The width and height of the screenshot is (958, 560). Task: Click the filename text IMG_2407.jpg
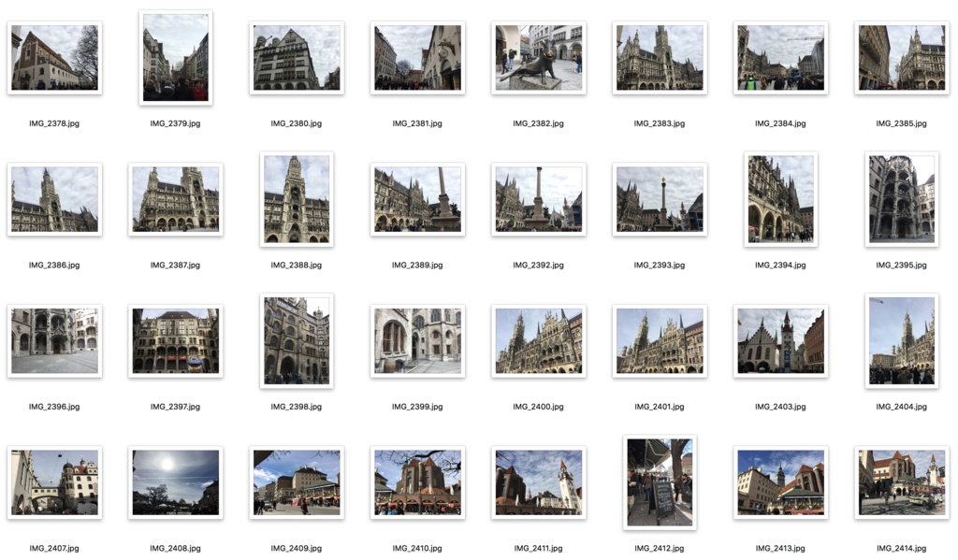(x=54, y=549)
